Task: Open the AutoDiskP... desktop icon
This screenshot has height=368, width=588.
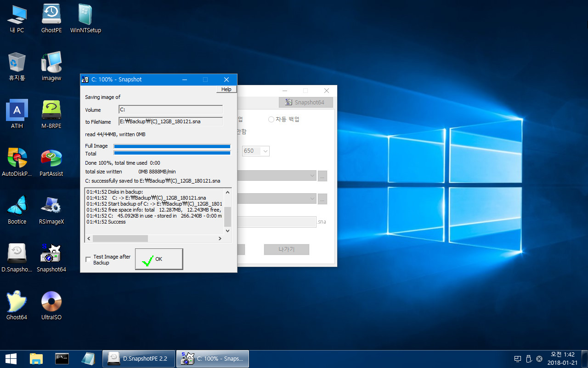Action: pyautogui.click(x=17, y=162)
